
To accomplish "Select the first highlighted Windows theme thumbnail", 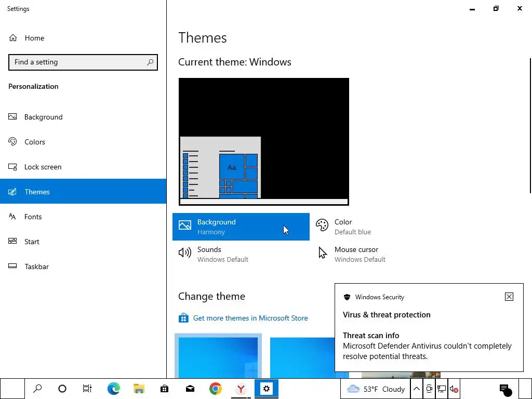I will (218, 356).
